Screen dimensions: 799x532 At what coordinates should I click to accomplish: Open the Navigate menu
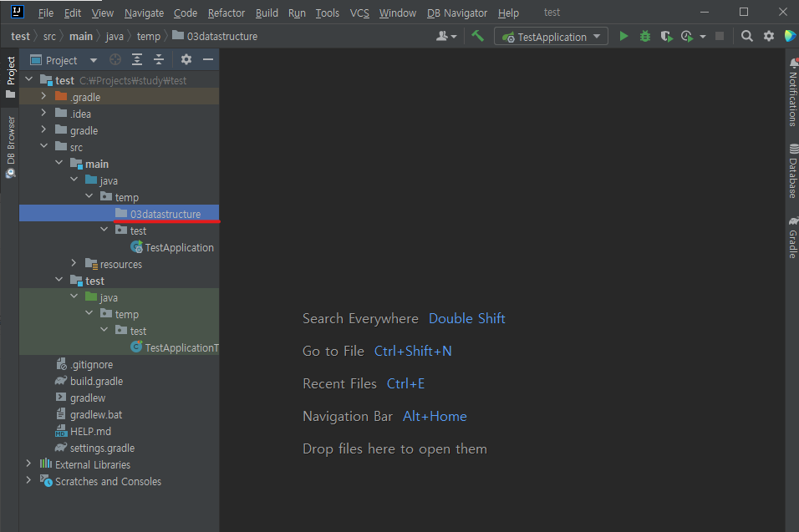[145, 13]
